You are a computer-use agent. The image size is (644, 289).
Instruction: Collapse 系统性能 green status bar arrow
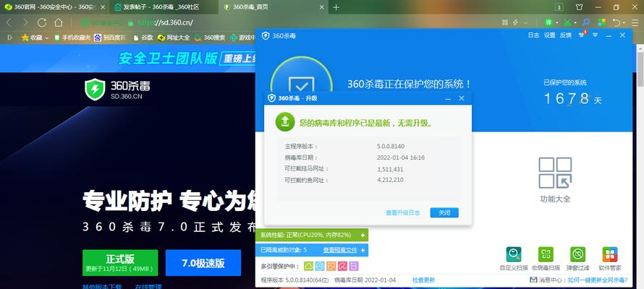click(363, 235)
